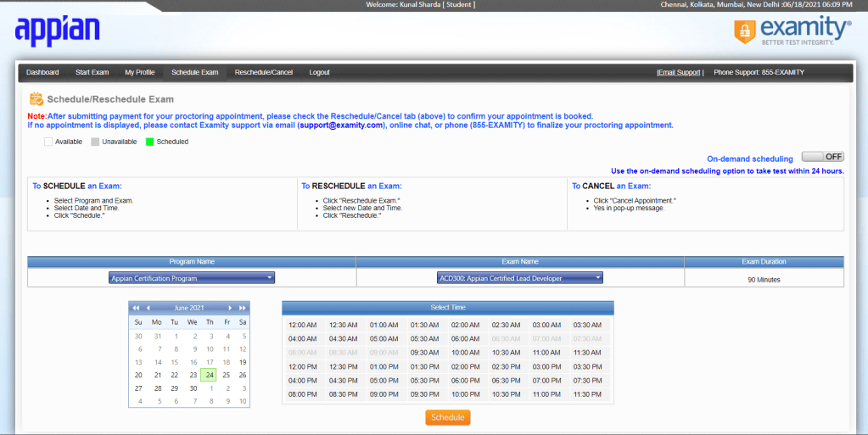This screenshot has width=868, height=435.
Task: Select the 09:30 AM time slot
Action: point(424,353)
